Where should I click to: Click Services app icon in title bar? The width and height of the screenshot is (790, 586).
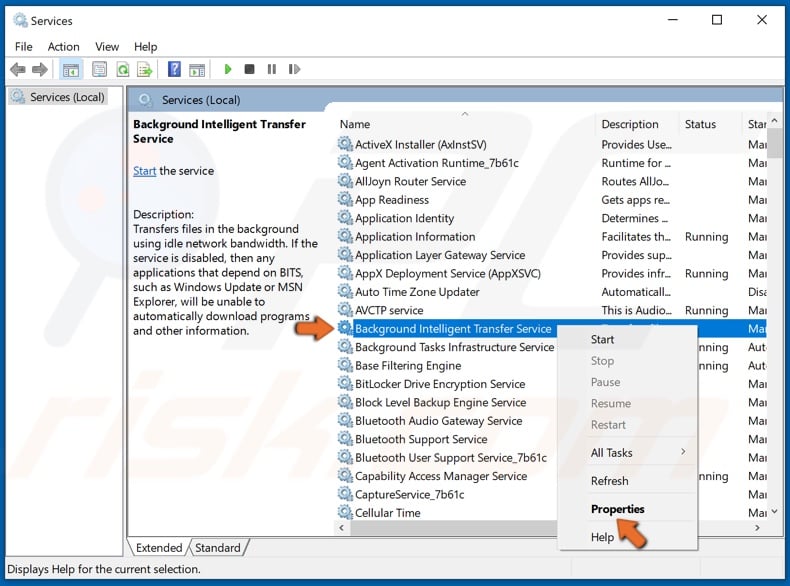20,20
